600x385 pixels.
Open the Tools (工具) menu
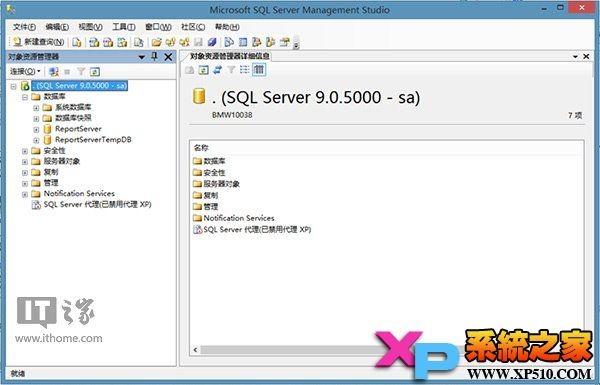click(124, 27)
